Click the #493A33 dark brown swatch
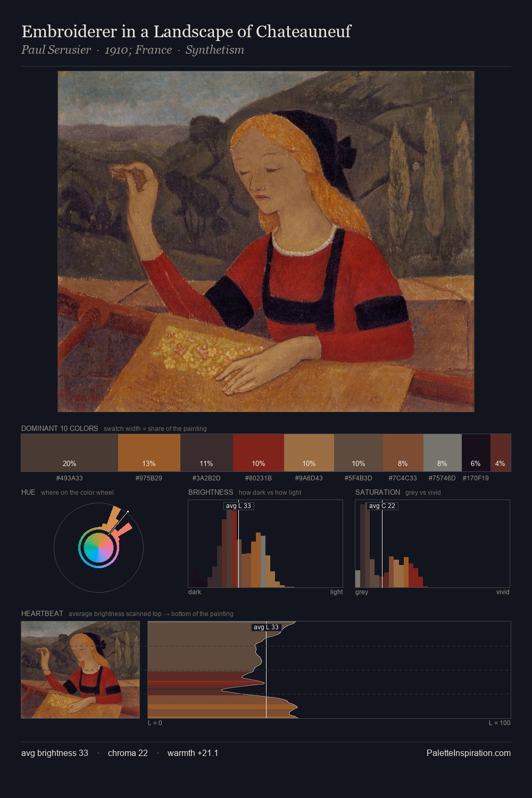The height and width of the screenshot is (798, 532). [x=69, y=453]
